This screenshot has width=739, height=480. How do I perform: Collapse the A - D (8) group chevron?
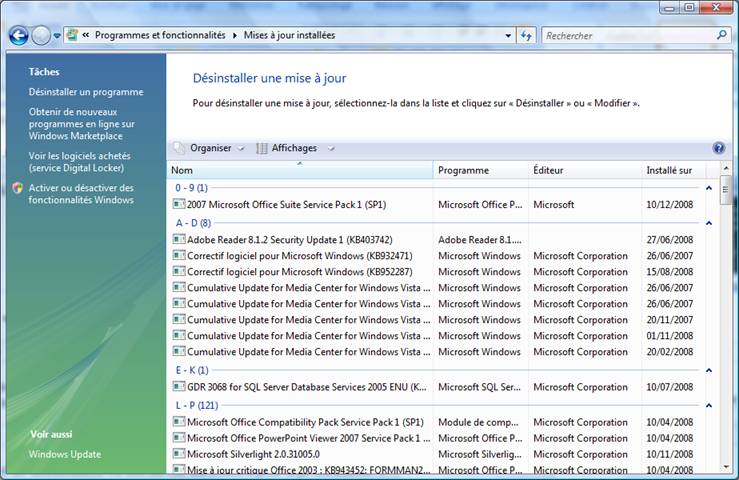(x=708, y=223)
